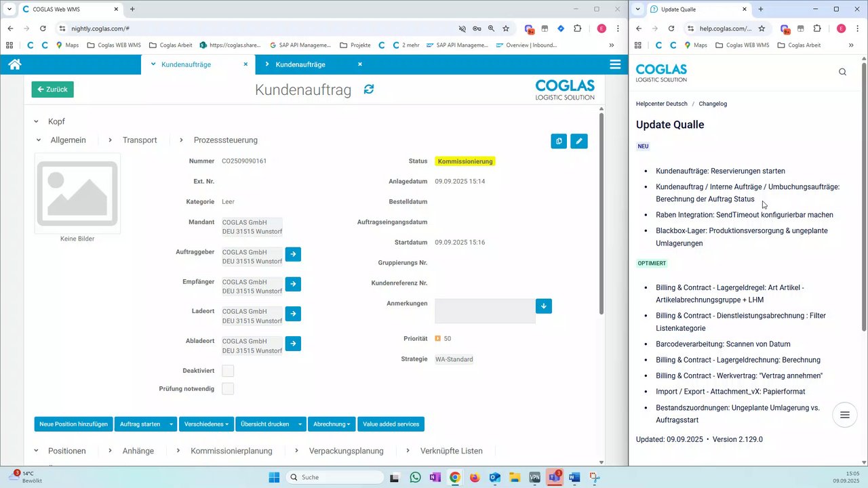Open Windows Start menu
This screenshot has width=868, height=488.
tap(274, 477)
